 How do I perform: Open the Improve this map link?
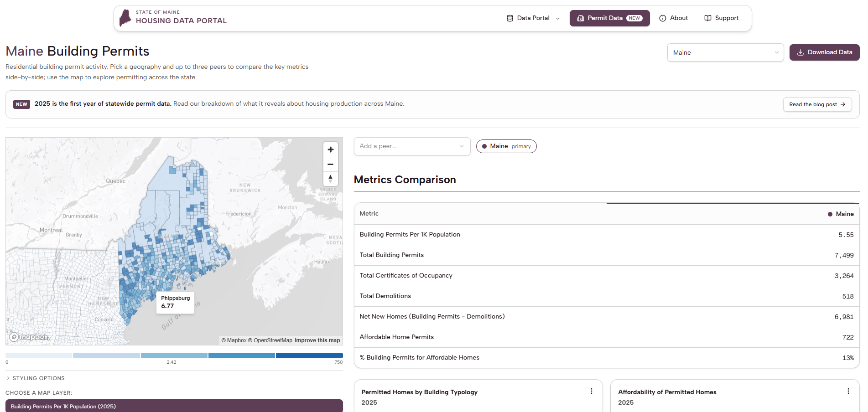tap(317, 340)
